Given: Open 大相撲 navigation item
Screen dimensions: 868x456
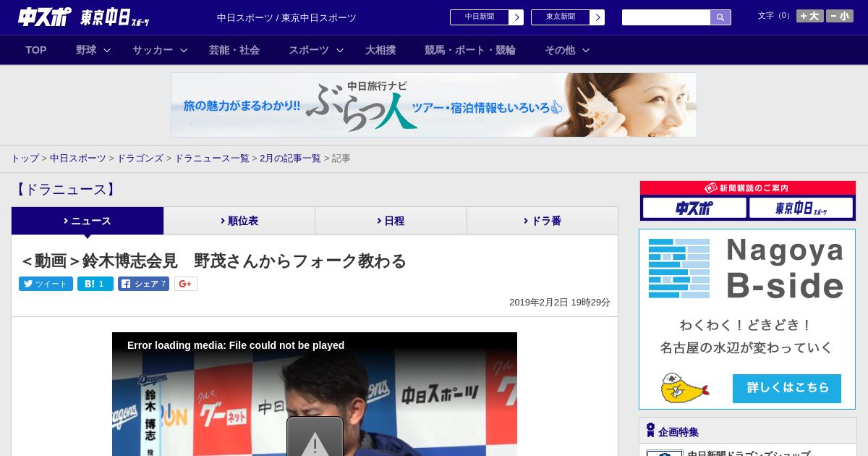Looking at the screenshot, I should pos(380,50).
